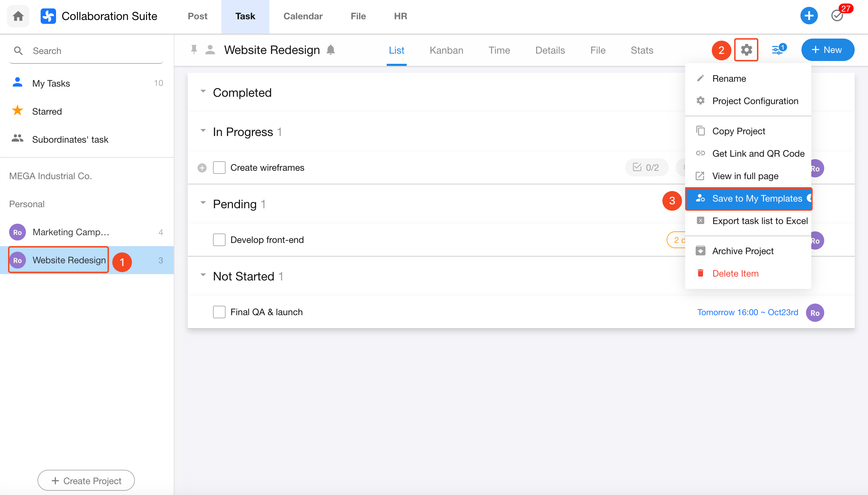Pin the project with the pushpin icon

coord(194,50)
